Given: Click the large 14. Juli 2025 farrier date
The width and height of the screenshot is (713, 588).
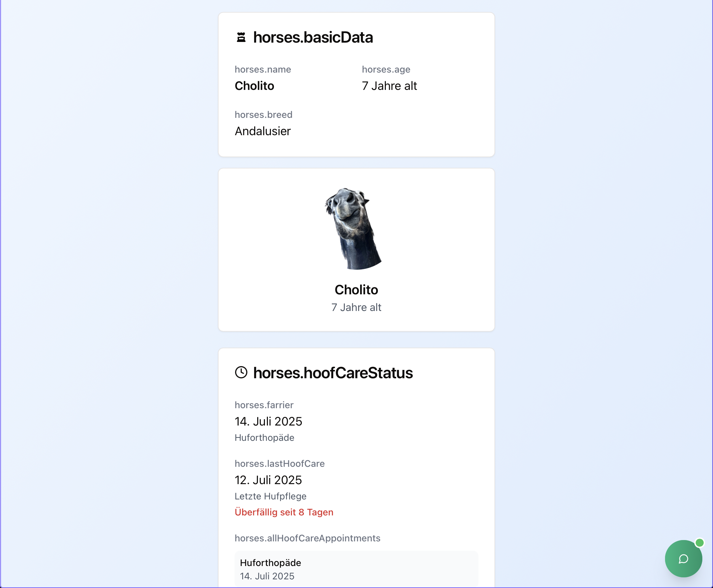Looking at the screenshot, I should coord(268,421).
